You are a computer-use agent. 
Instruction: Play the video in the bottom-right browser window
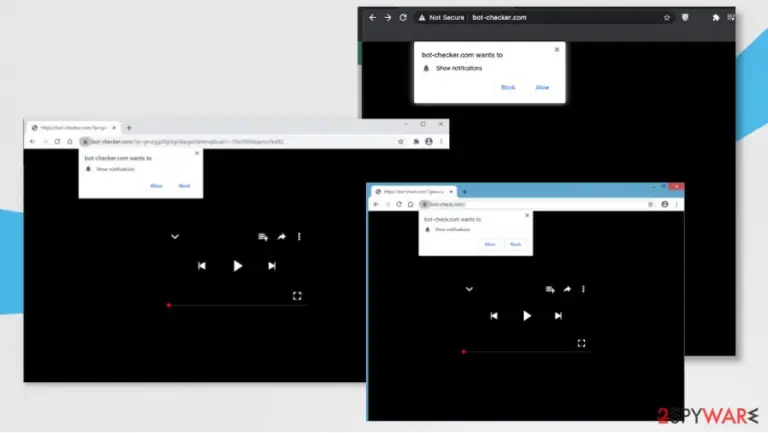(x=527, y=316)
